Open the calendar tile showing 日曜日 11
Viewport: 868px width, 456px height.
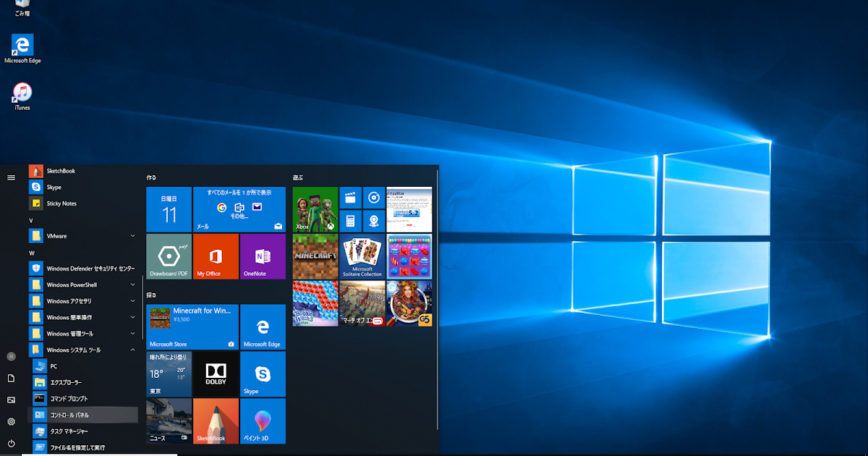point(169,209)
